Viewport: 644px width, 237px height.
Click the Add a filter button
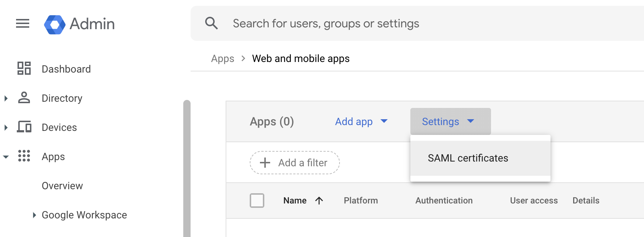295,163
